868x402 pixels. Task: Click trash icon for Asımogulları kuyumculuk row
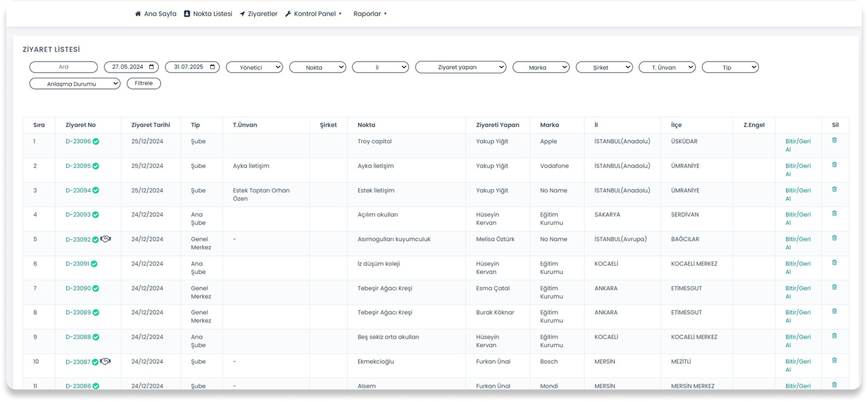[834, 238]
